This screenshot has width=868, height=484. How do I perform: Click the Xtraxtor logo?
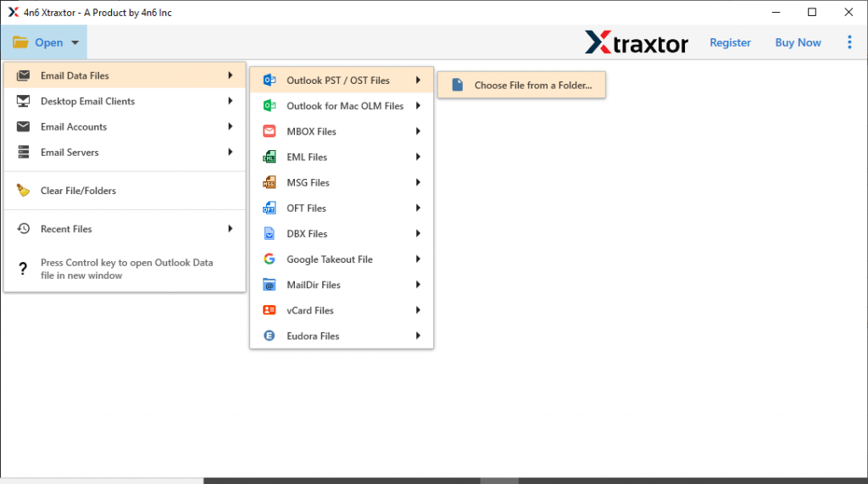point(636,42)
